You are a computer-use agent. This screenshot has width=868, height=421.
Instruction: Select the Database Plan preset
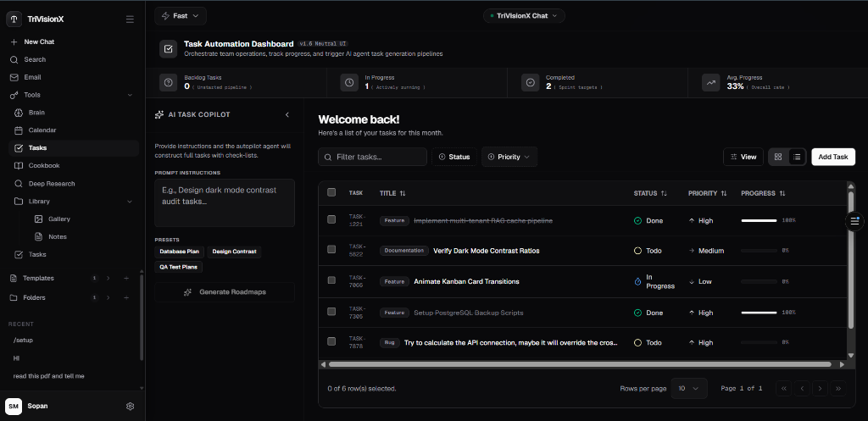click(180, 252)
